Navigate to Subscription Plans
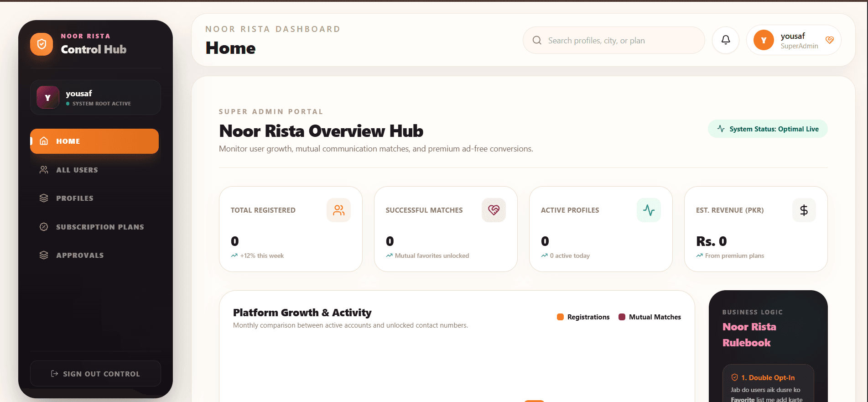The height and width of the screenshot is (402, 868). point(94,227)
